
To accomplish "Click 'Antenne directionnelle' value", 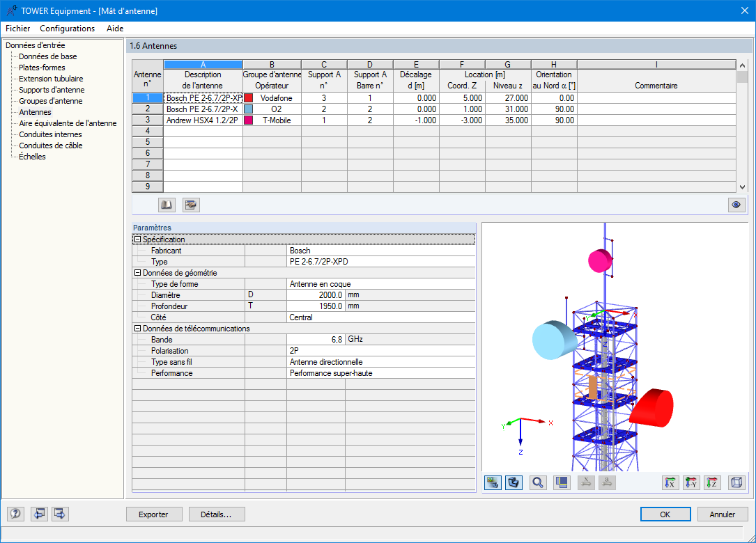I will click(381, 362).
